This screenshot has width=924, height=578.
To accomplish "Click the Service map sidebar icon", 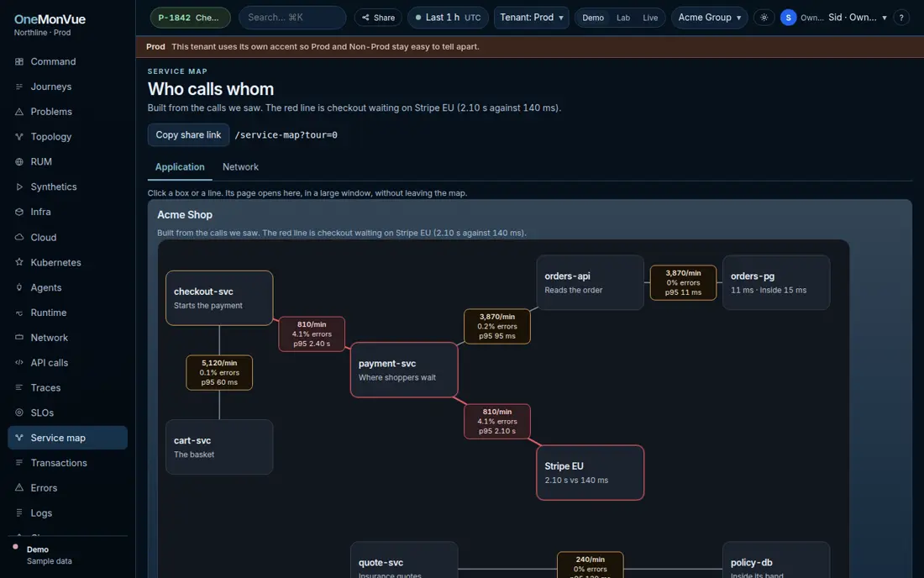I will click(x=18, y=438).
